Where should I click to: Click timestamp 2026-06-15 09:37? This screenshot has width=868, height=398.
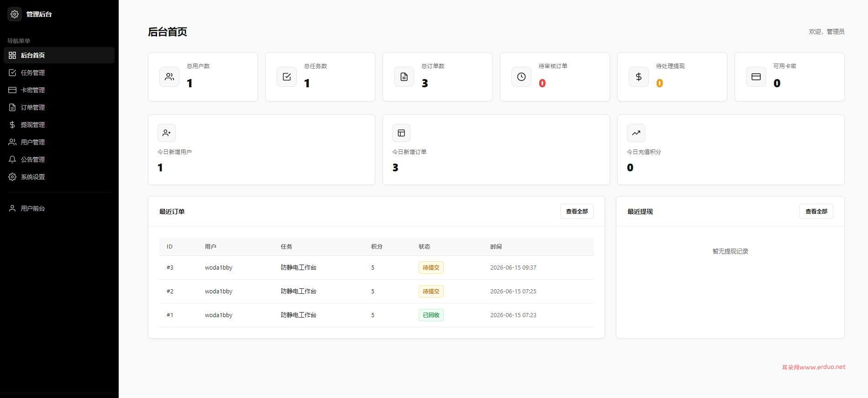pos(513,268)
